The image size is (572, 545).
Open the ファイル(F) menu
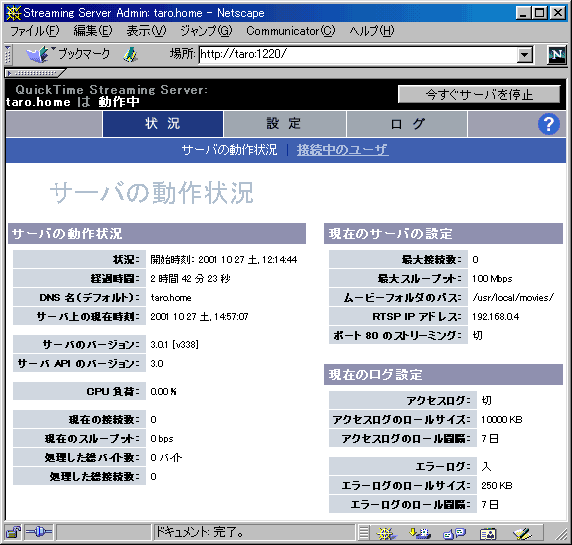35,31
